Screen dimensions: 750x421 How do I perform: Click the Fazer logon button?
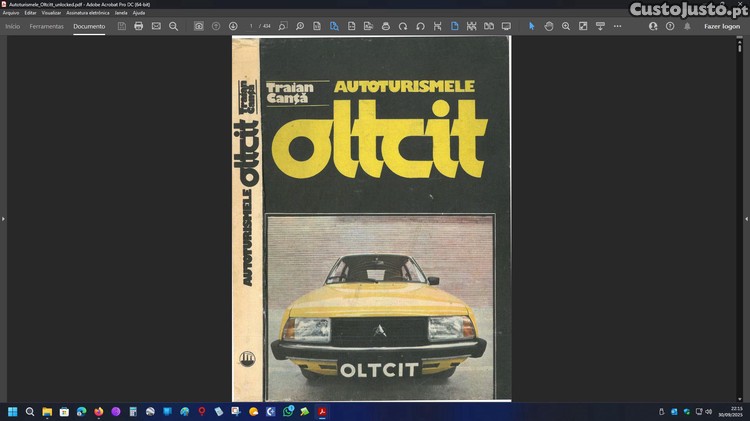(722, 26)
